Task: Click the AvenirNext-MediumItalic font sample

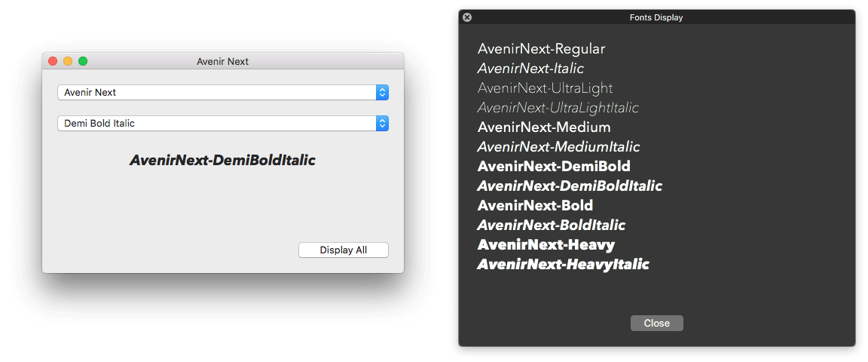Action: pos(558,147)
